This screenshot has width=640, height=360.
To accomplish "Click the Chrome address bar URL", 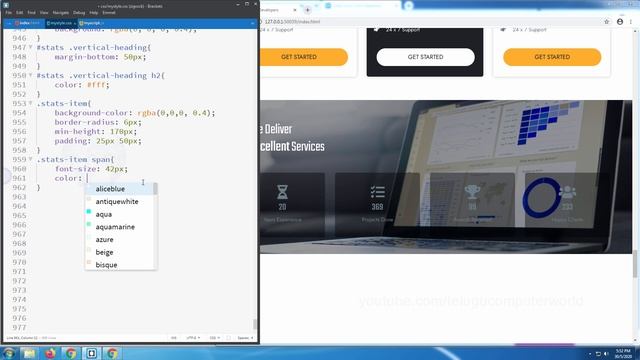I will pyautogui.click(x=292, y=22).
